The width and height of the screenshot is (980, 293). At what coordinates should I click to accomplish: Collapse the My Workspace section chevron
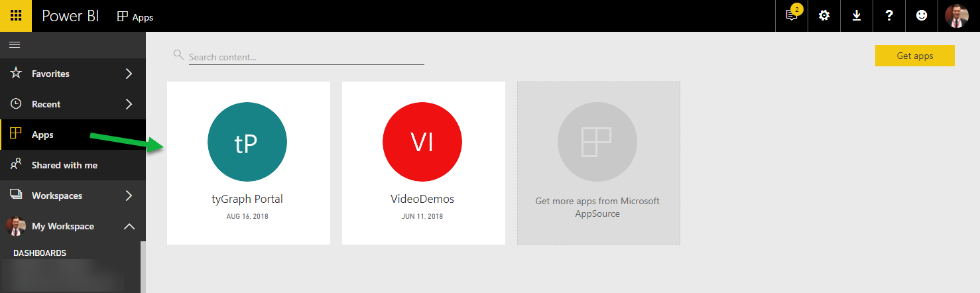129,227
